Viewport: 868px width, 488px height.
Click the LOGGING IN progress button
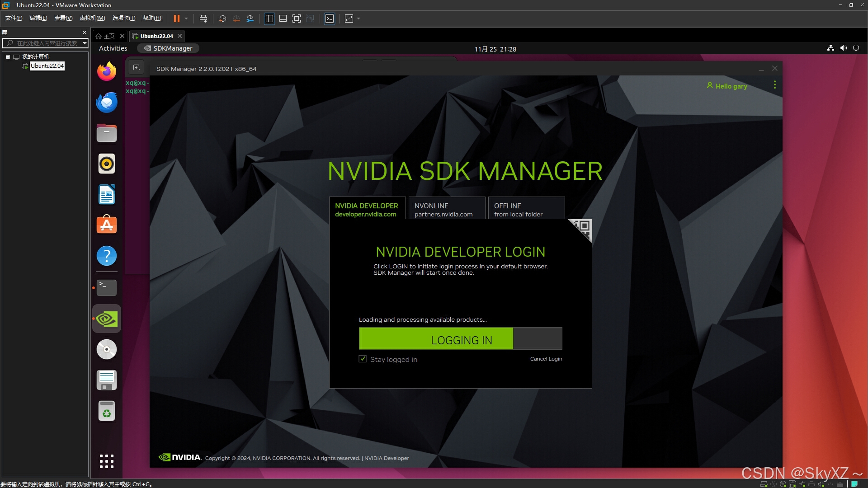pos(461,338)
